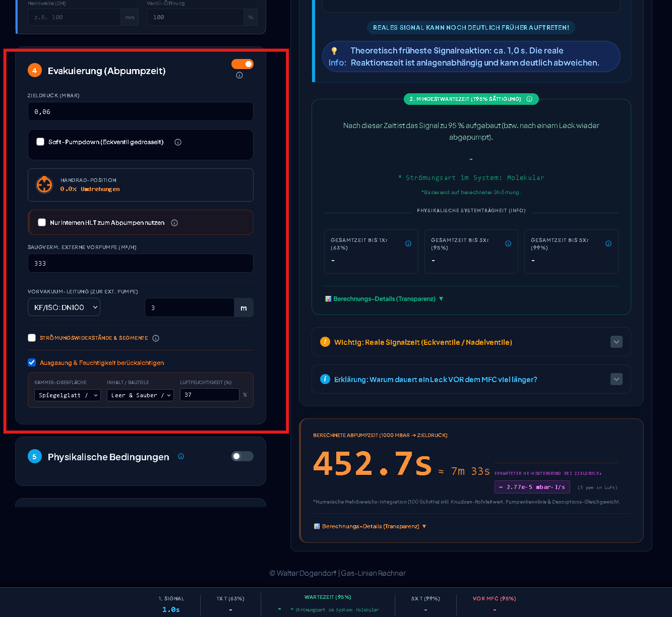Expand orange Berechnungs-Details under Abpumpzeit

coord(370,526)
